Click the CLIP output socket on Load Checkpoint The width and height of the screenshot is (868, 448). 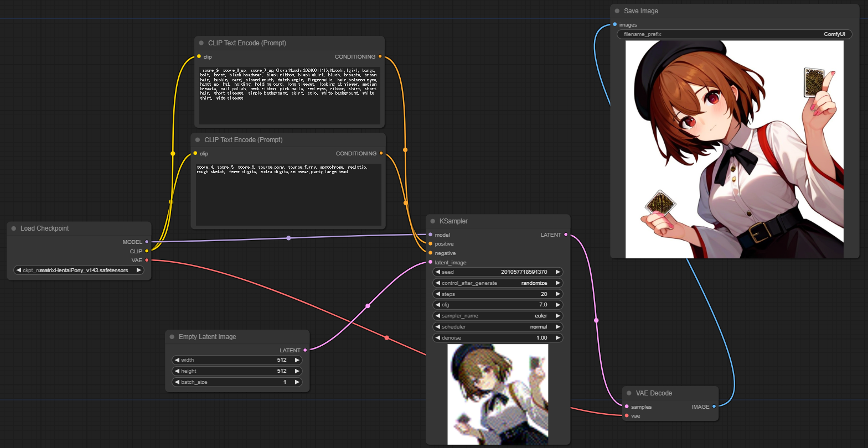tap(147, 251)
